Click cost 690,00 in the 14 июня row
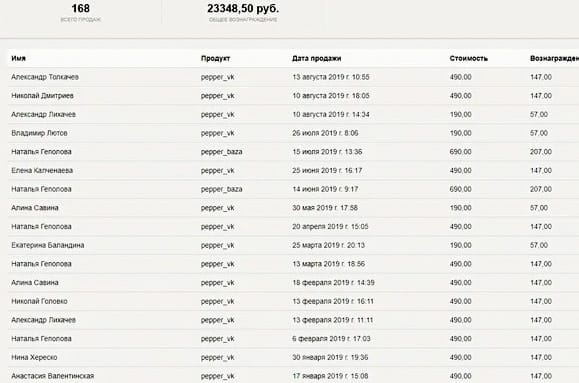Screen dimensions: 579x383 coord(460,189)
